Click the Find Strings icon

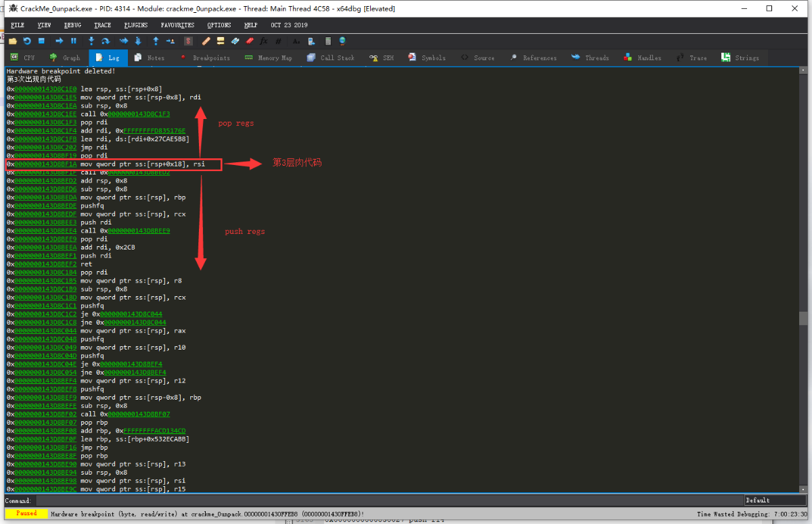[x=296, y=41]
